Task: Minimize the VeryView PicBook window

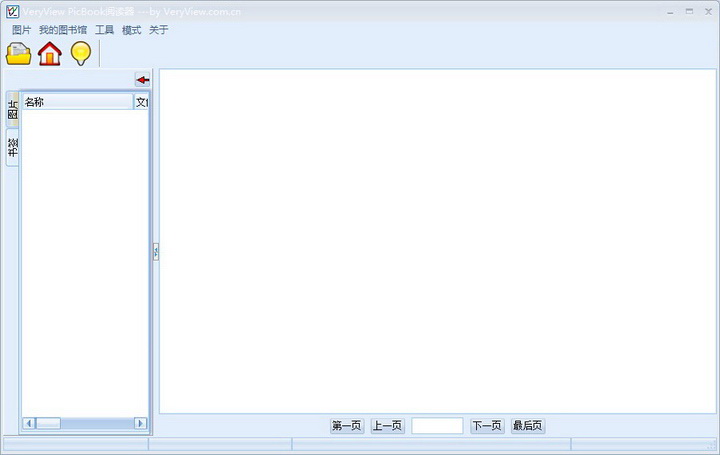Action: (670, 12)
